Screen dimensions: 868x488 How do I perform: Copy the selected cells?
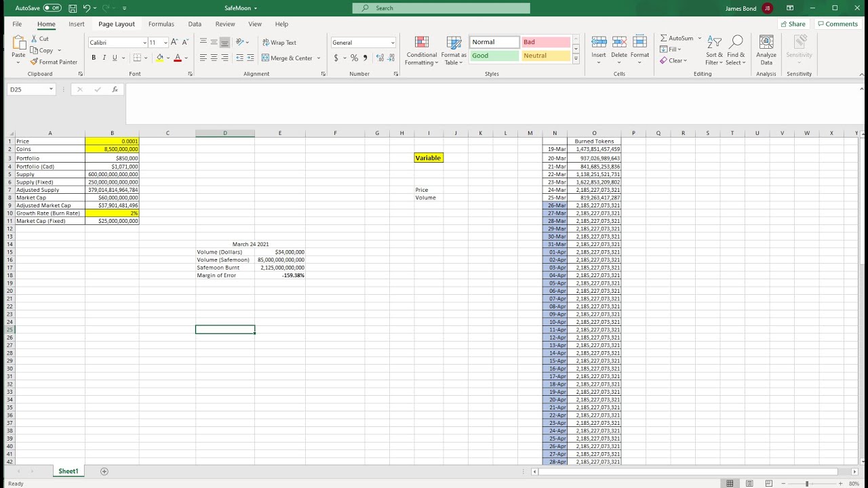pos(42,50)
